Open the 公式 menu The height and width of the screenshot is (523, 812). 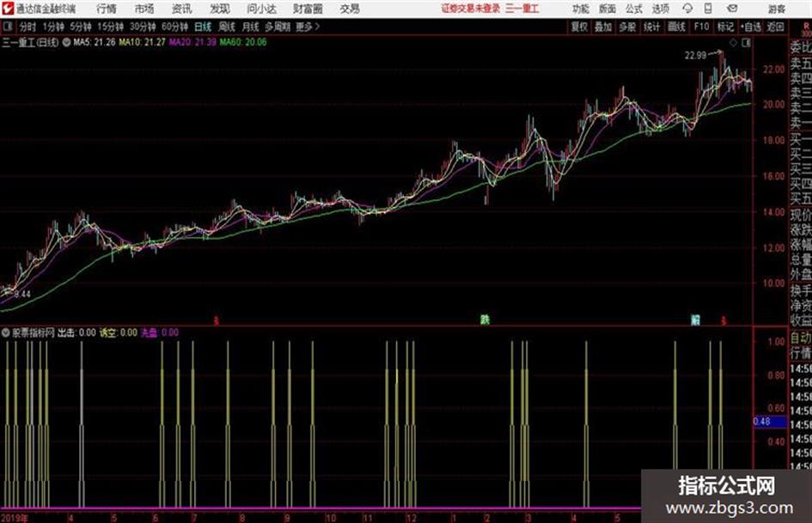pos(634,9)
